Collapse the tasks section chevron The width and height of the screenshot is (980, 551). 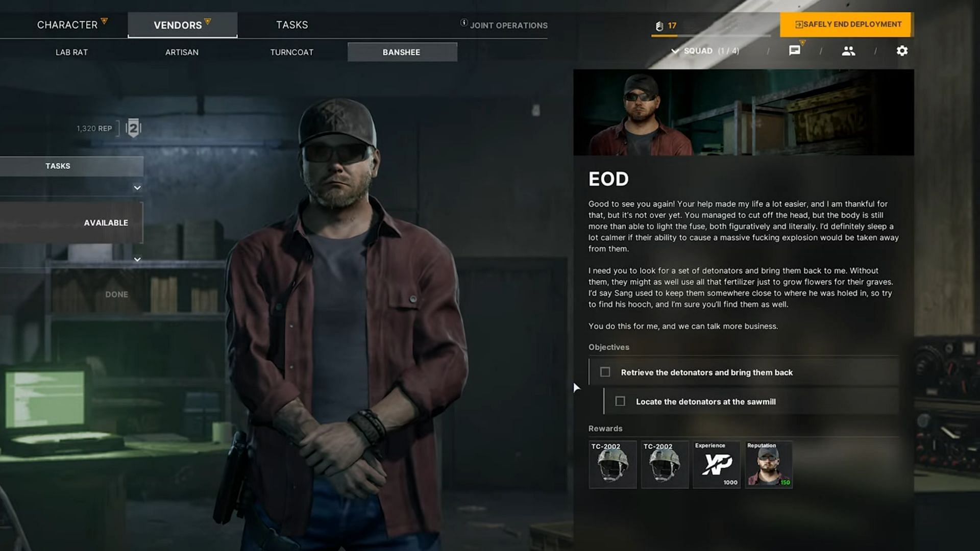137,188
